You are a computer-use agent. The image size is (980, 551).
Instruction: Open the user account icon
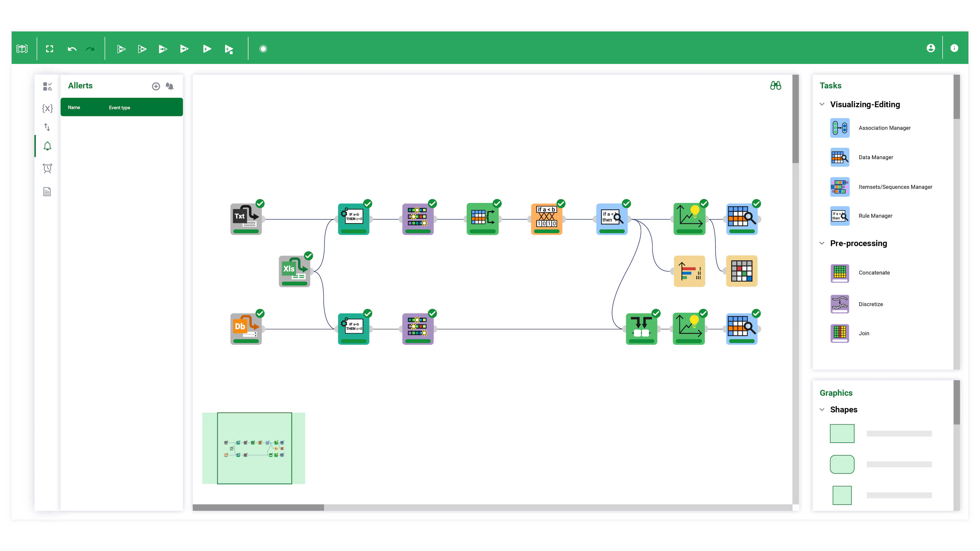930,48
